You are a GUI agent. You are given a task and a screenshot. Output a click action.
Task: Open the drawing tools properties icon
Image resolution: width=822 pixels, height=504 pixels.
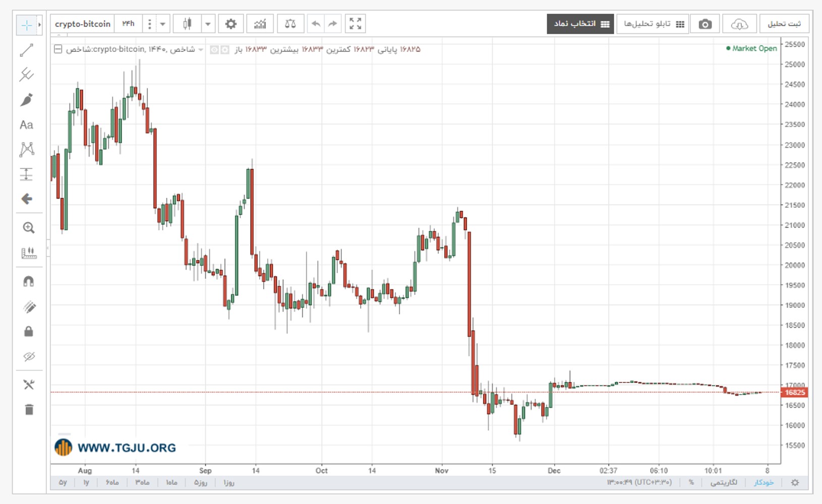(29, 385)
